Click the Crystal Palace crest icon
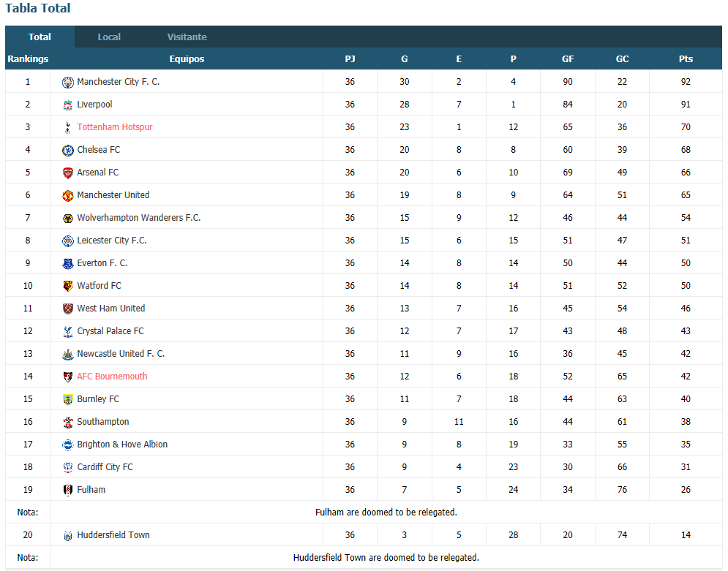Screen dimensions: 728x571 tap(68, 332)
